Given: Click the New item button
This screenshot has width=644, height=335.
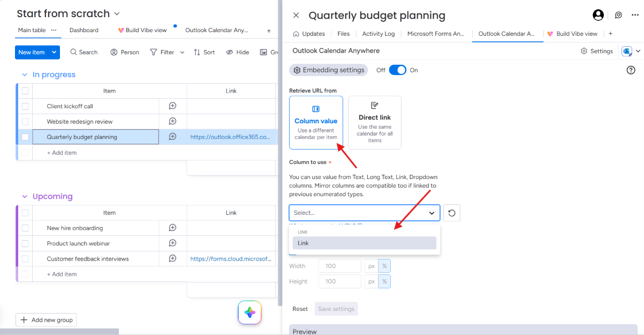Looking at the screenshot, I should tap(32, 52).
